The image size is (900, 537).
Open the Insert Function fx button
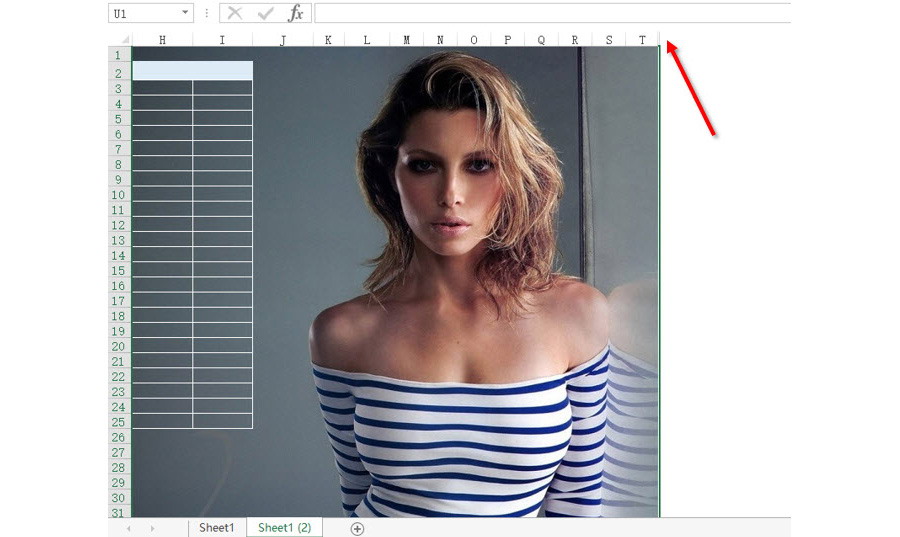(x=296, y=13)
